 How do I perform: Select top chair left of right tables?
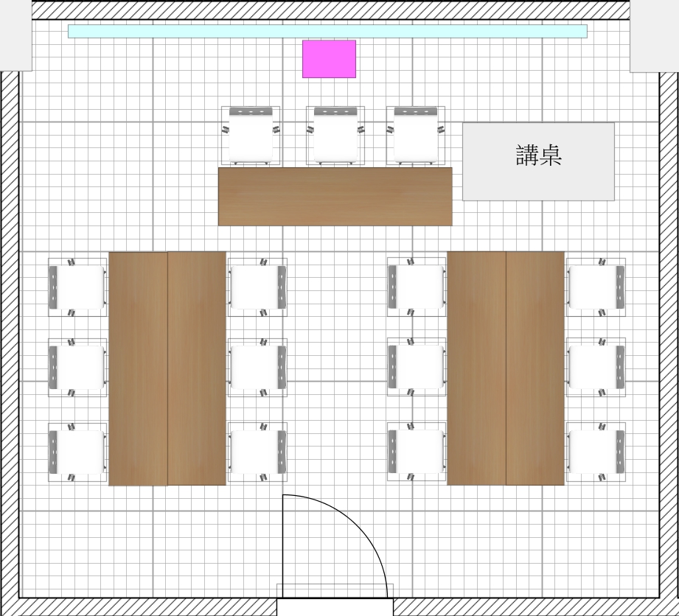(417, 287)
